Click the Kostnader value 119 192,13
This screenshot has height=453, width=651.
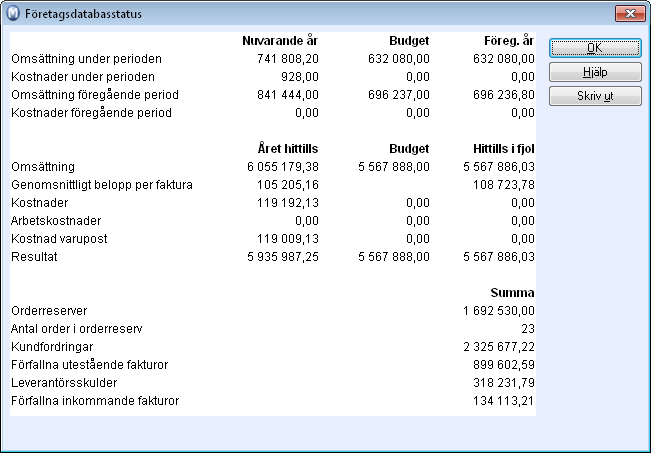288,203
